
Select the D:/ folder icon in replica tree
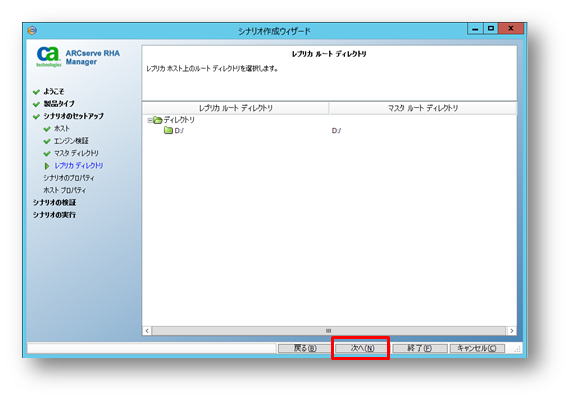(168, 130)
